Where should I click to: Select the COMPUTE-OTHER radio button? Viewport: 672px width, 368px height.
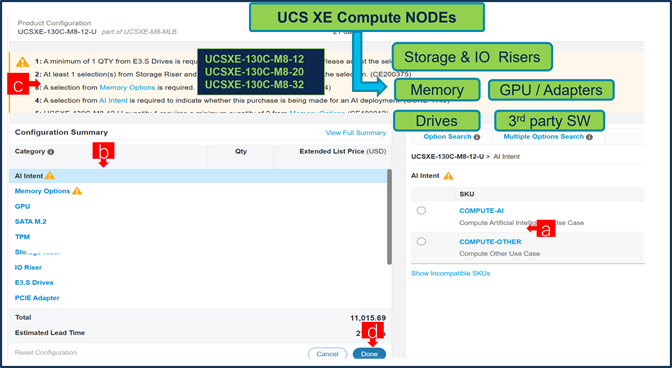[421, 242]
